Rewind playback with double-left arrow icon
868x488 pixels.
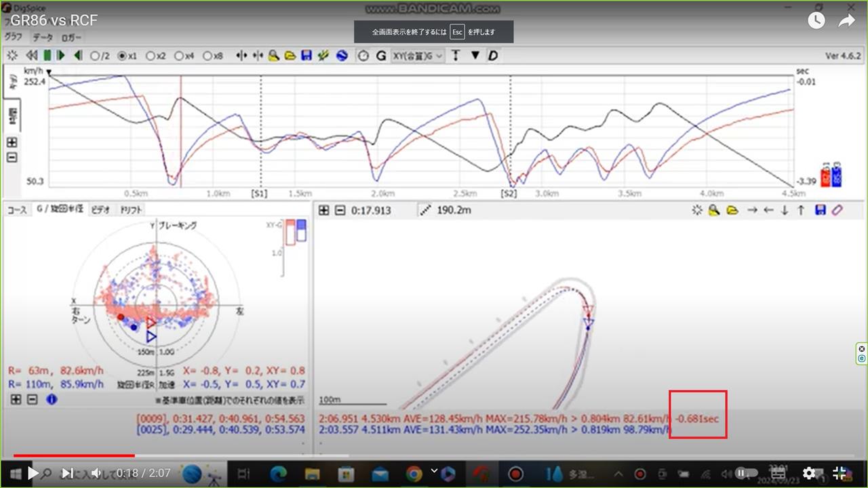pos(31,56)
